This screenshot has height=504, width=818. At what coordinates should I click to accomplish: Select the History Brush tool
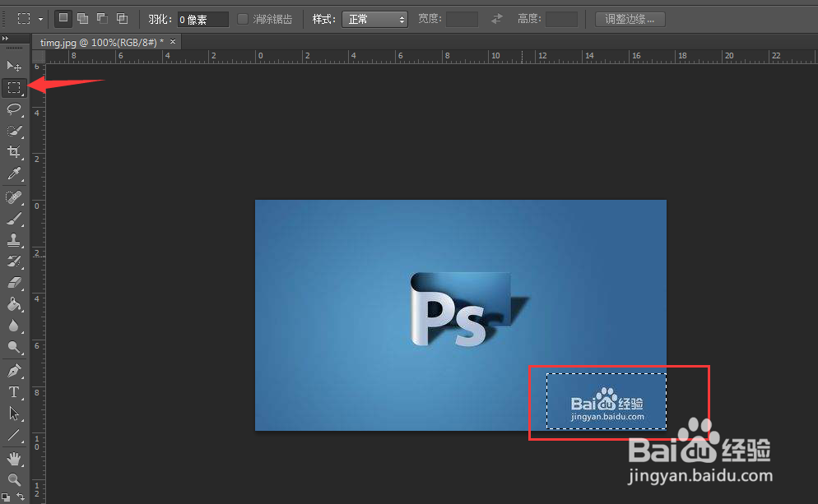(x=14, y=261)
